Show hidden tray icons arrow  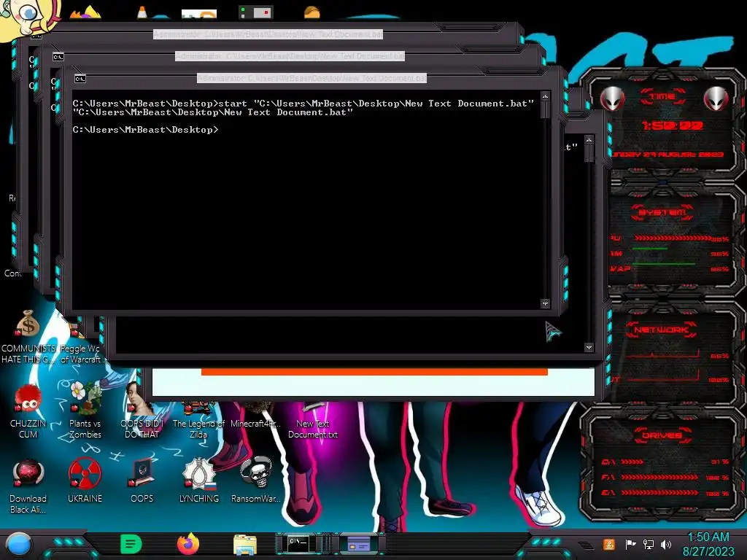(x=587, y=544)
